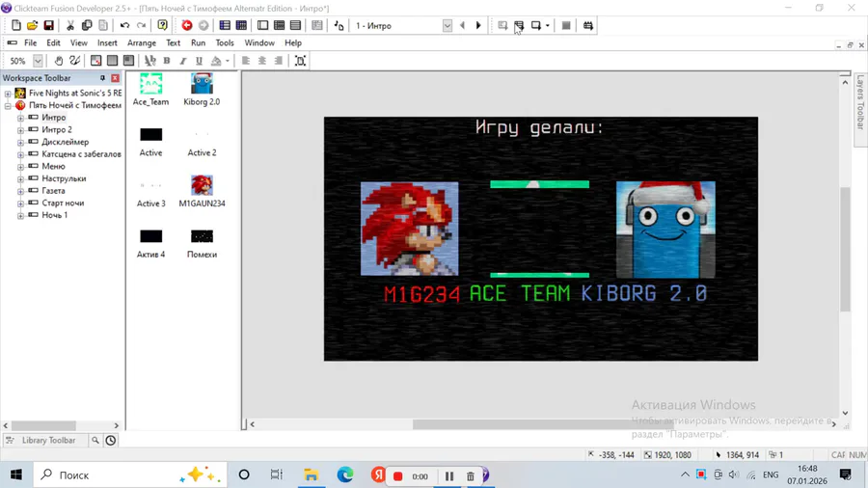Click the frame editor horizontal scrollbar

tap(542, 424)
